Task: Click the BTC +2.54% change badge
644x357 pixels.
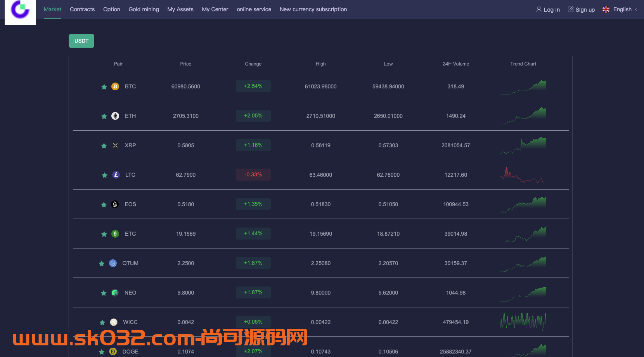Action: pyautogui.click(x=253, y=86)
